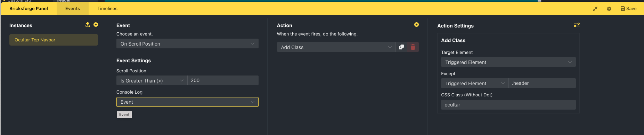
Task: Click the Save button
Action: click(x=629, y=9)
